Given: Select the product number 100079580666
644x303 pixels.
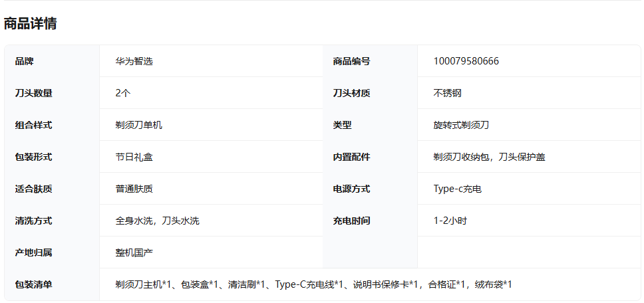Looking at the screenshot, I should click(466, 61).
